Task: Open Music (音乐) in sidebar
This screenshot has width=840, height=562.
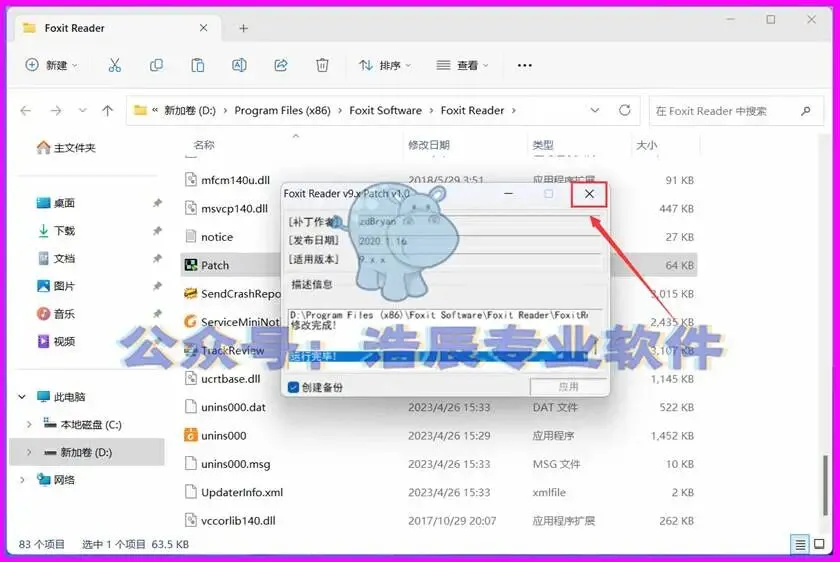Action: (x=56, y=314)
